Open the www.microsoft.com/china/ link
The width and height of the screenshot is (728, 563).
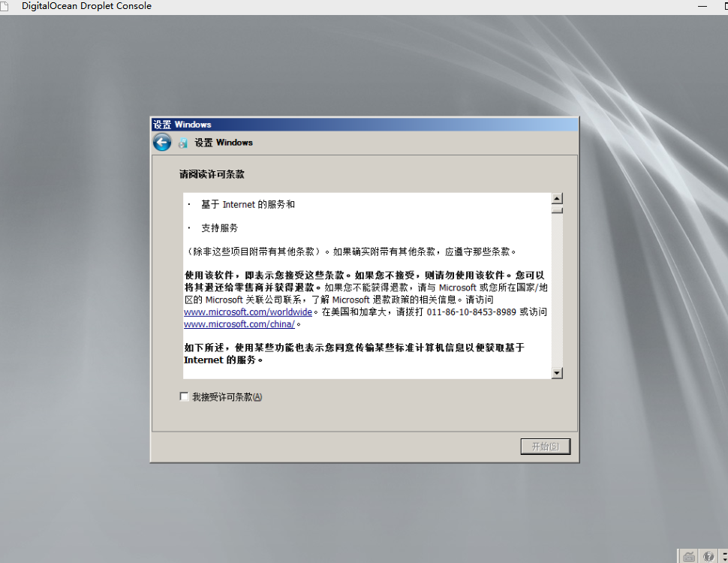pos(239,324)
